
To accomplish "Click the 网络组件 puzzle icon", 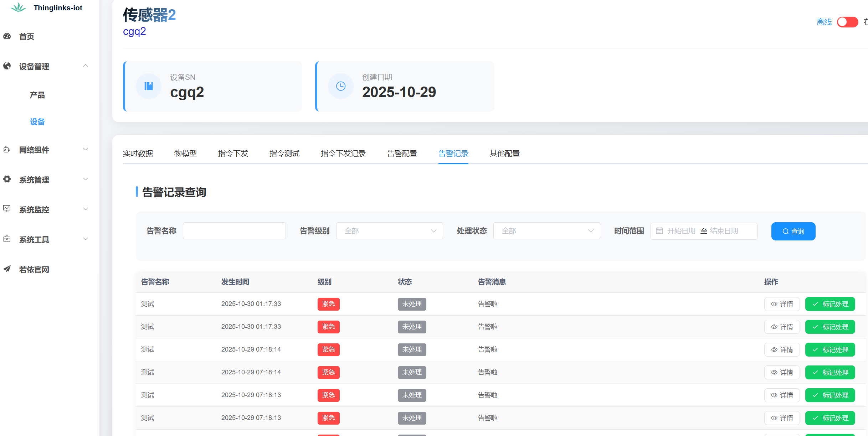I will click(7, 149).
